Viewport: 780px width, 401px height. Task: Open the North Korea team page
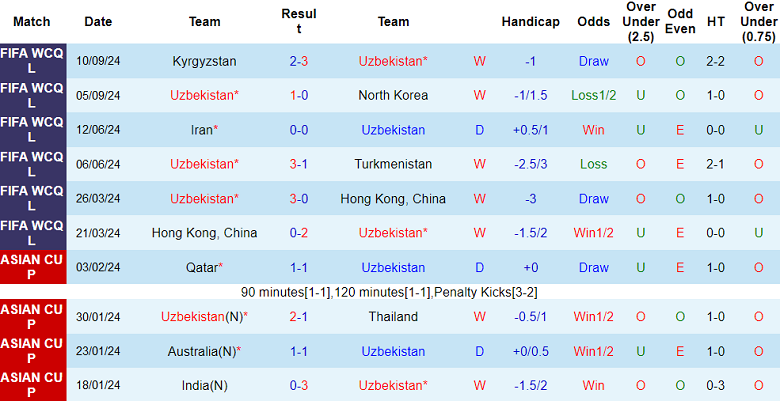(393, 95)
